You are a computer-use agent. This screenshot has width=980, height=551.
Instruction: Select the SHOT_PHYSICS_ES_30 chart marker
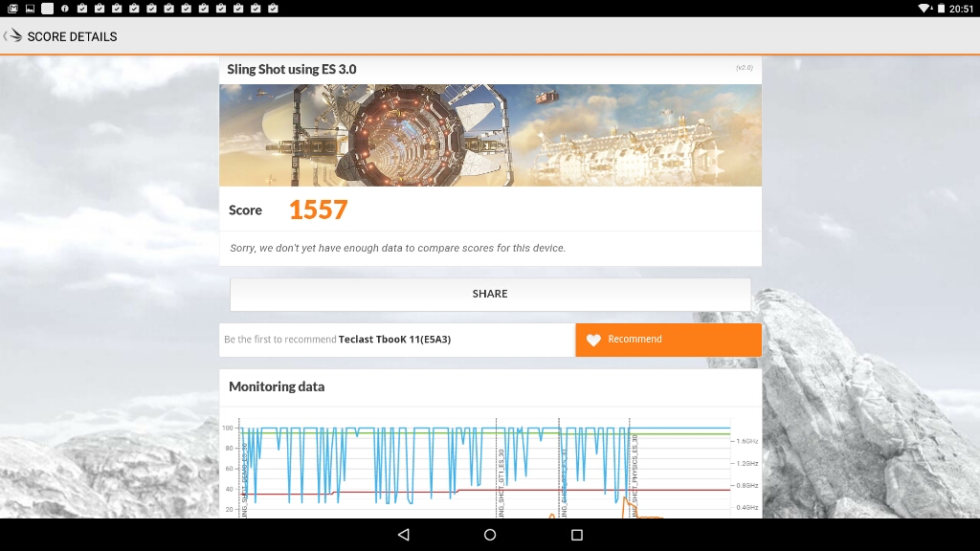point(635,476)
